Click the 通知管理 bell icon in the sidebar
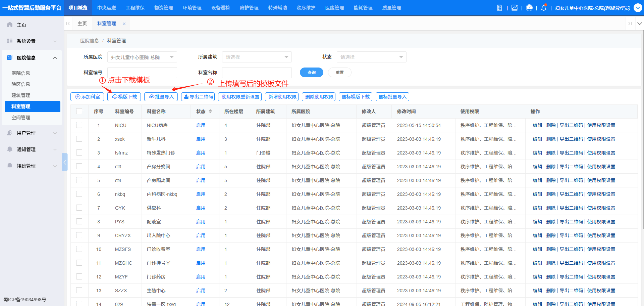 click(x=10, y=149)
